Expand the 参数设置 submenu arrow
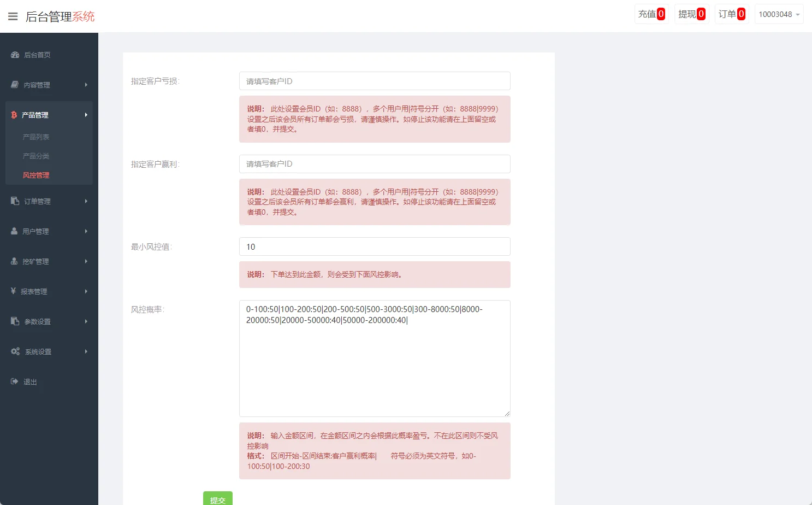 click(86, 321)
